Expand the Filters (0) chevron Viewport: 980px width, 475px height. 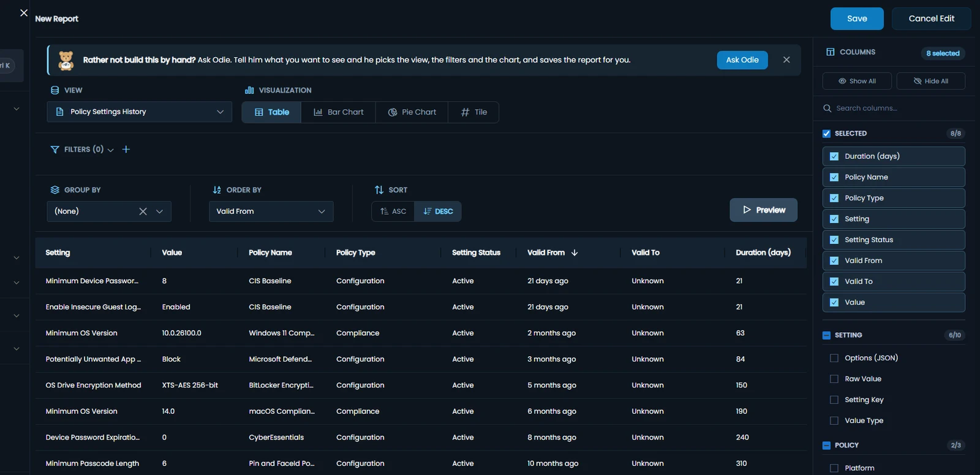point(110,150)
